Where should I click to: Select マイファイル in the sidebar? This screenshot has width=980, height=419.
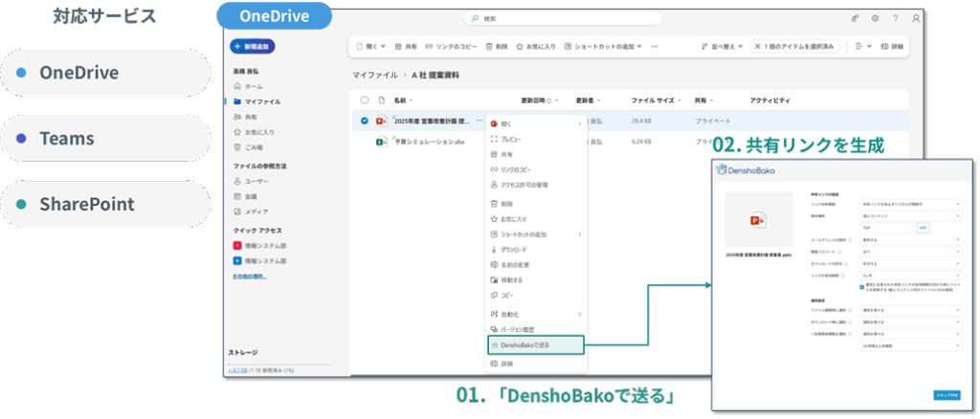(256, 101)
